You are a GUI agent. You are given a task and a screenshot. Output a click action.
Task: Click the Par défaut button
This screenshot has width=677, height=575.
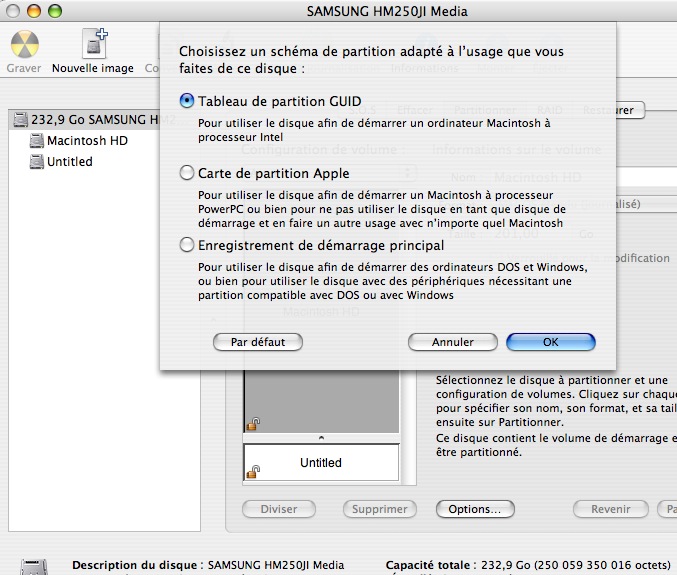(x=258, y=342)
